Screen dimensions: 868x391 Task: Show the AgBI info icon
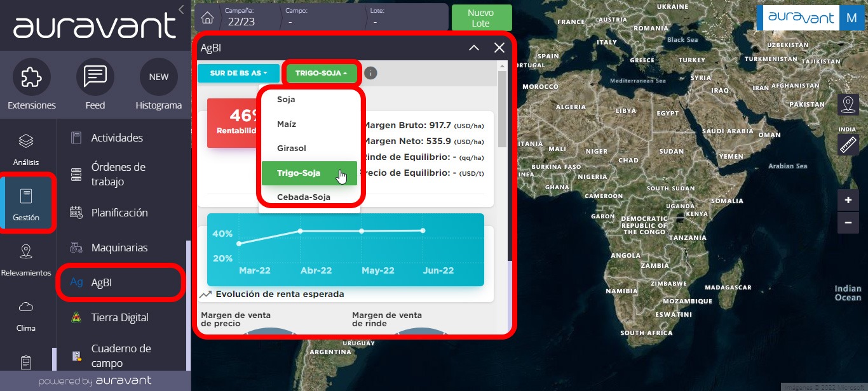coord(370,73)
